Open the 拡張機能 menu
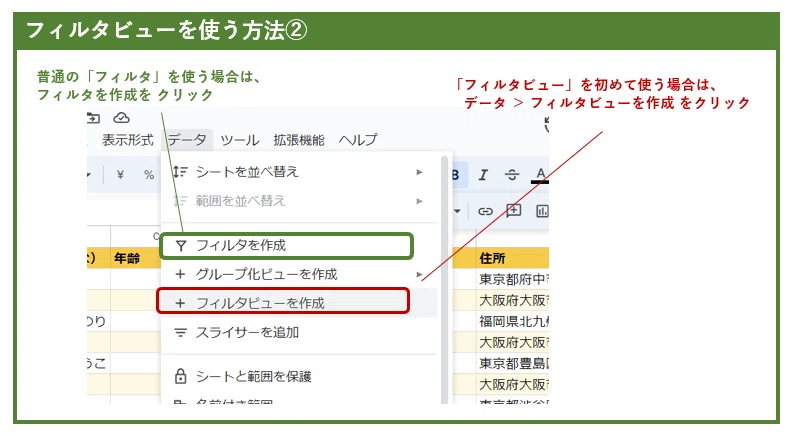The height and width of the screenshot is (437, 797). coord(298,140)
